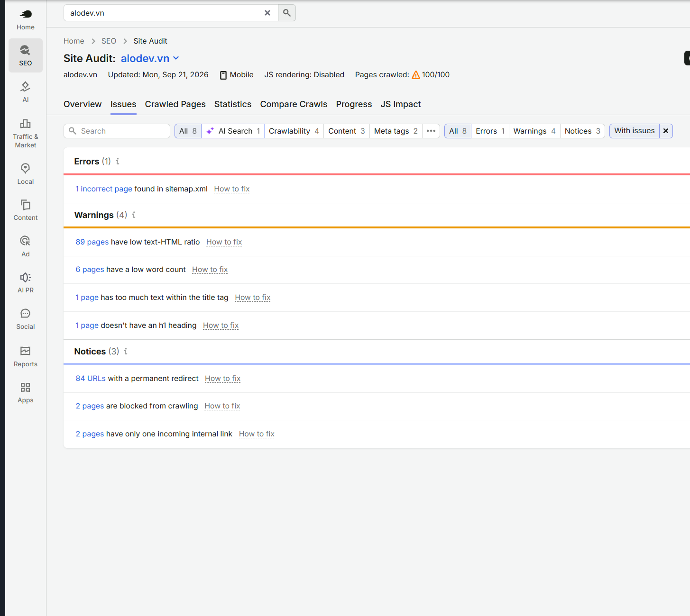The height and width of the screenshot is (616, 690).
Task: Show only Warnings filter
Action: [534, 131]
